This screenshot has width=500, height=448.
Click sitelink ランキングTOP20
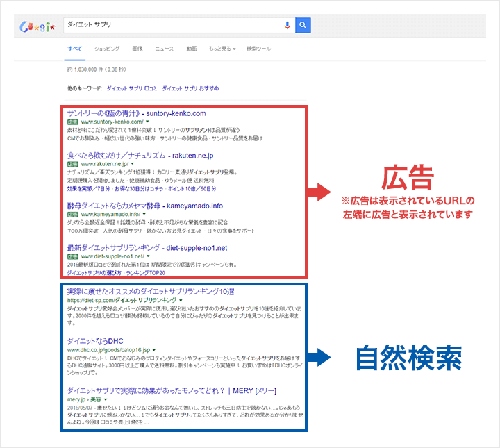point(145,273)
